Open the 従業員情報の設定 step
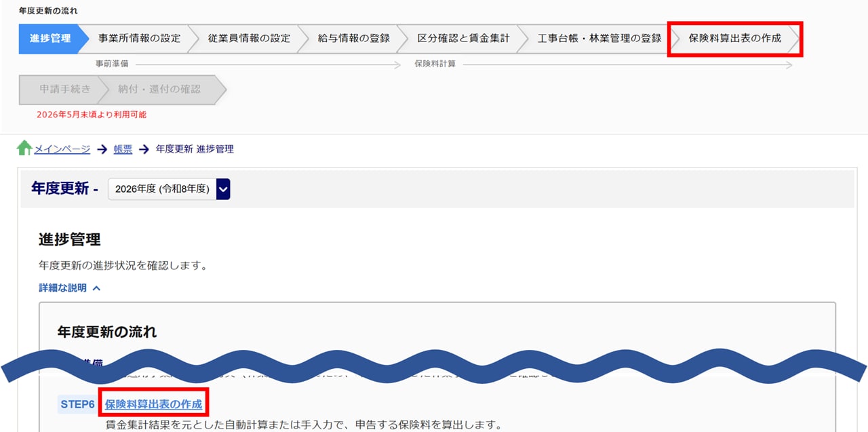The width and height of the screenshot is (868, 432). (x=249, y=39)
